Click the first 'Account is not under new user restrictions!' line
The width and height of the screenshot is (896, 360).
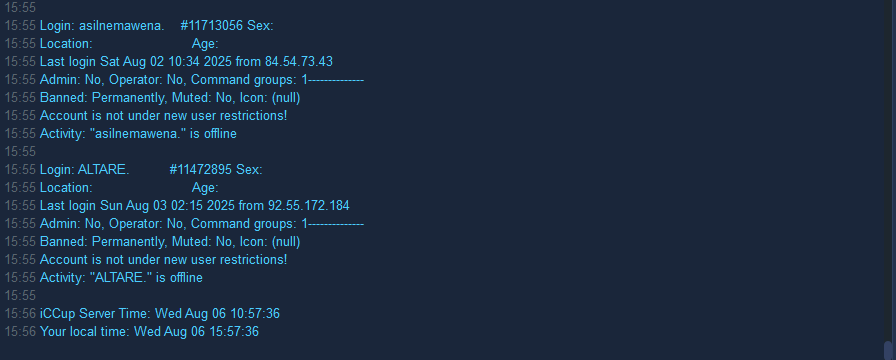(163, 116)
